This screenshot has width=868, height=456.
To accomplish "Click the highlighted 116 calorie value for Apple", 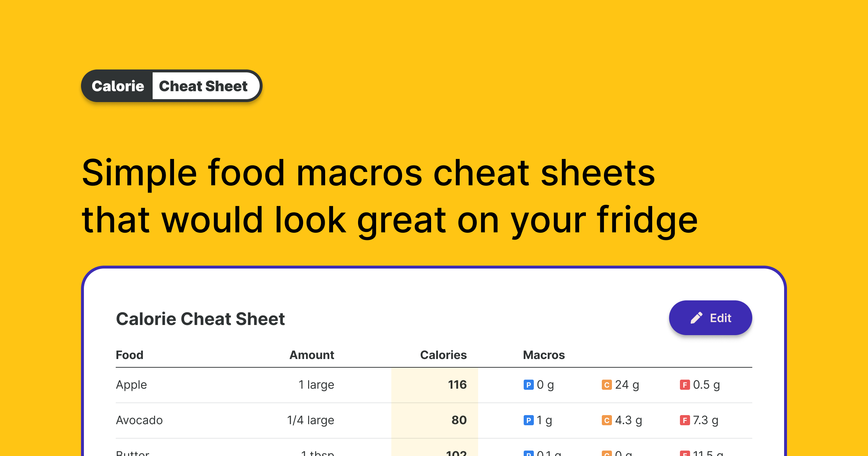I will (457, 385).
